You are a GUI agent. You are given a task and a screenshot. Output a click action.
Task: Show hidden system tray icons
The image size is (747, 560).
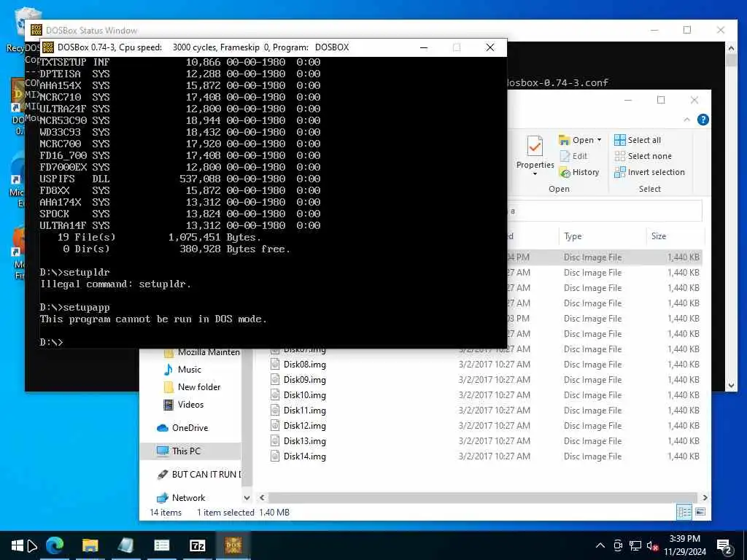(x=600, y=545)
